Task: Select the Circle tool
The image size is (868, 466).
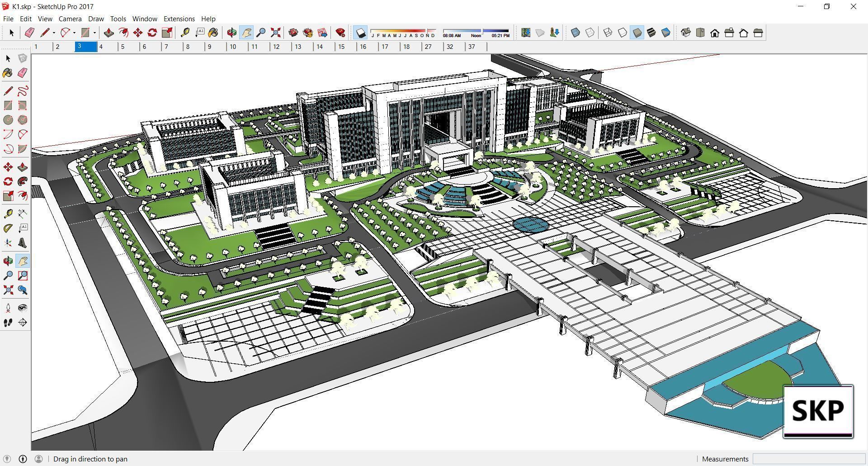Action: pos(8,120)
